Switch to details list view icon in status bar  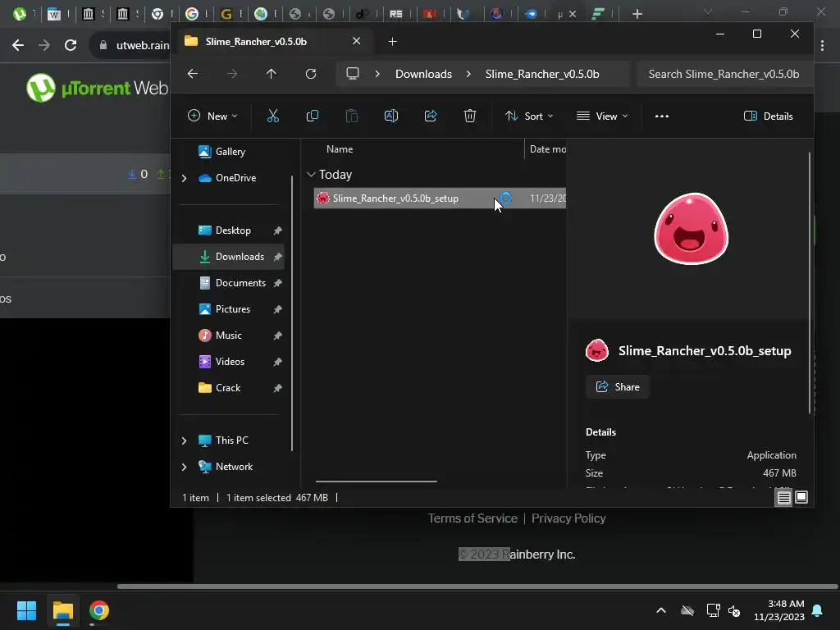click(783, 497)
